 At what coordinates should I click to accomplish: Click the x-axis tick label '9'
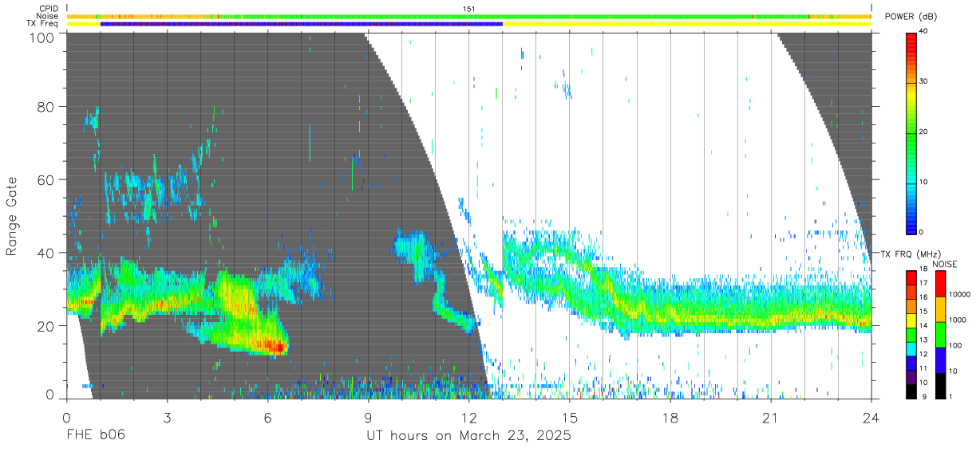pyautogui.click(x=368, y=417)
